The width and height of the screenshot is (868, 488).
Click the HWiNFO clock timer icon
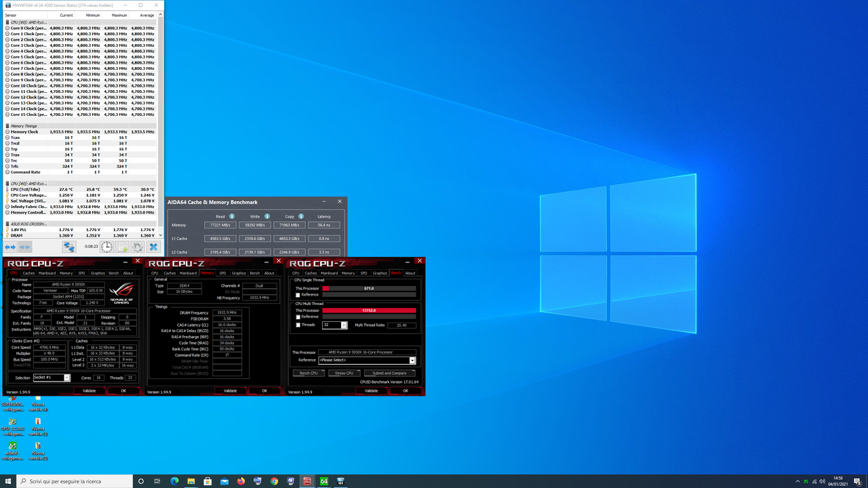(106, 246)
